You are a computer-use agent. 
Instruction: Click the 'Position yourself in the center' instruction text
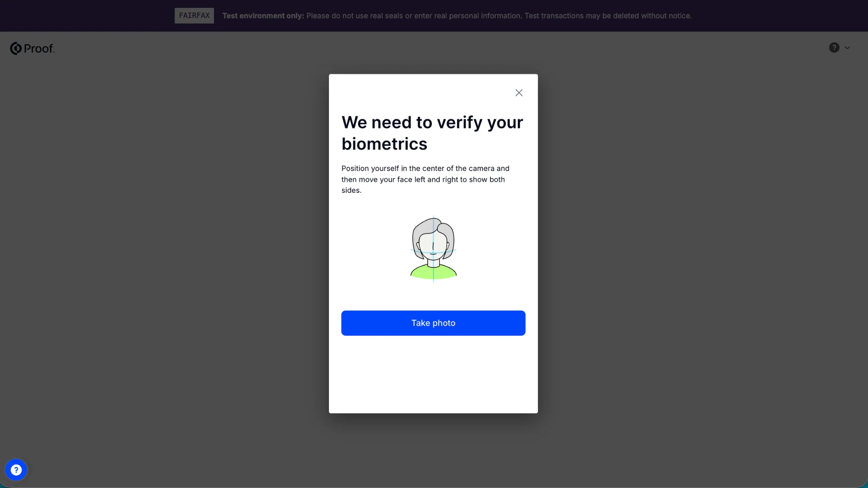(426, 179)
